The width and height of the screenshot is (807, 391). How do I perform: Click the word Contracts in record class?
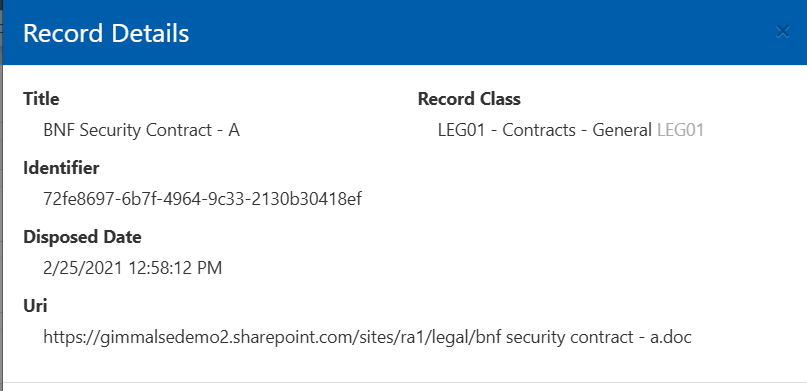(x=539, y=130)
